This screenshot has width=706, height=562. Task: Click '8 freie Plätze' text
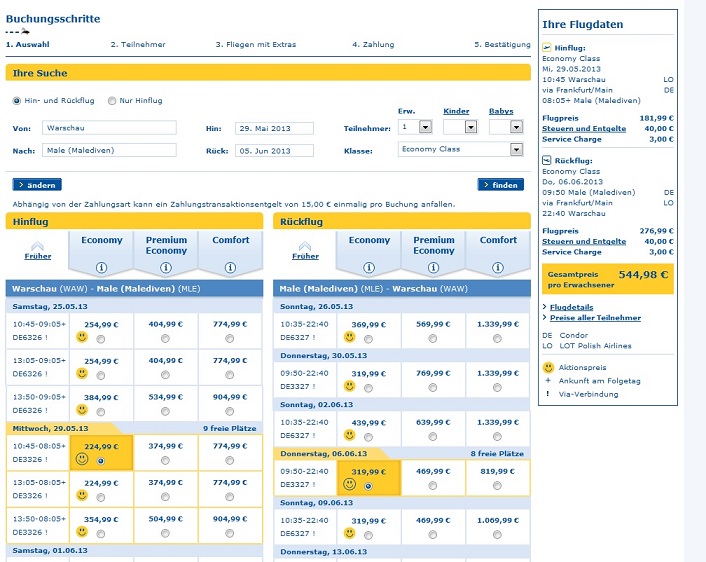pos(497,453)
